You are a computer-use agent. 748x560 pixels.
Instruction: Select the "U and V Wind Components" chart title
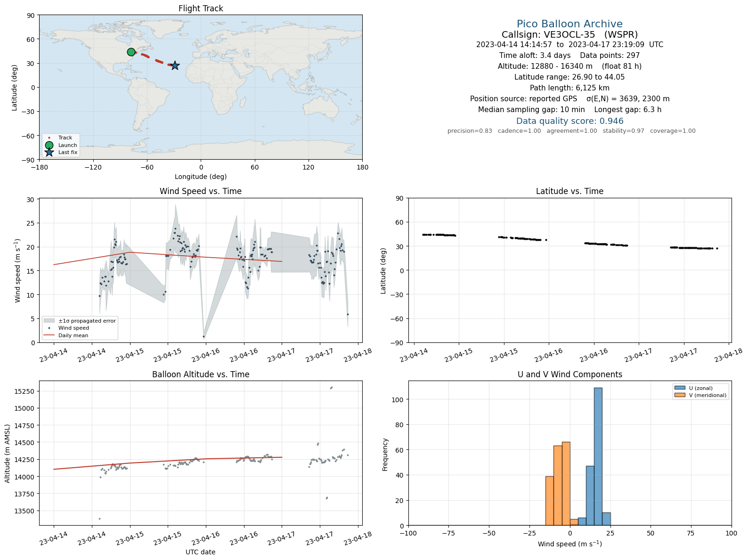569,374
